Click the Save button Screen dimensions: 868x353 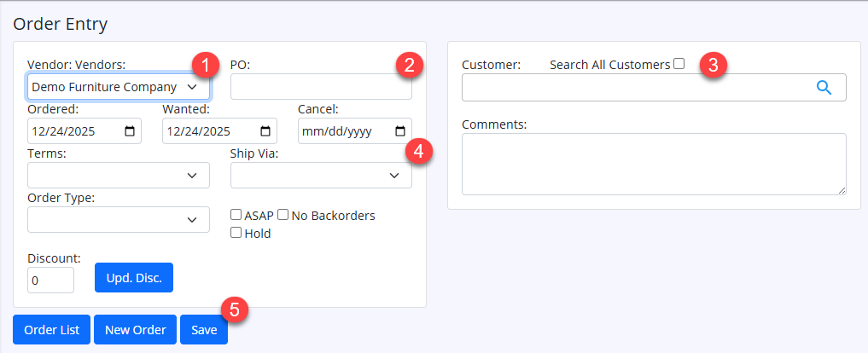pyautogui.click(x=204, y=330)
